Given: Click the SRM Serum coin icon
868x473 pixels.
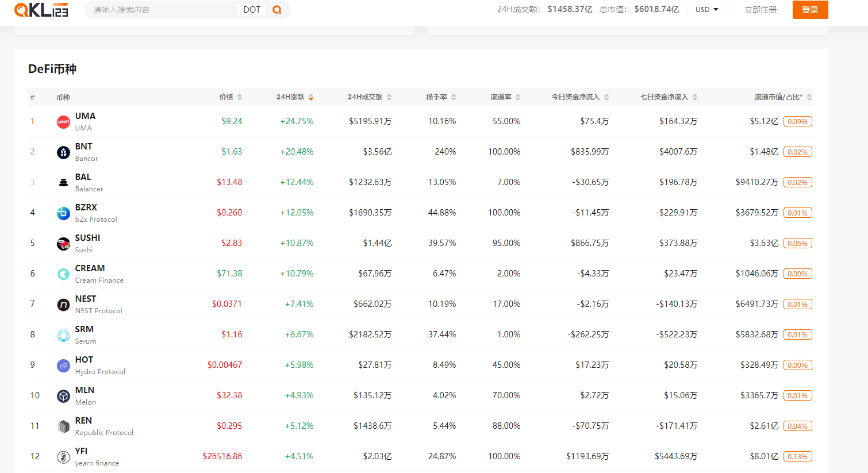Looking at the screenshot, I should click(x=63, y=334).
